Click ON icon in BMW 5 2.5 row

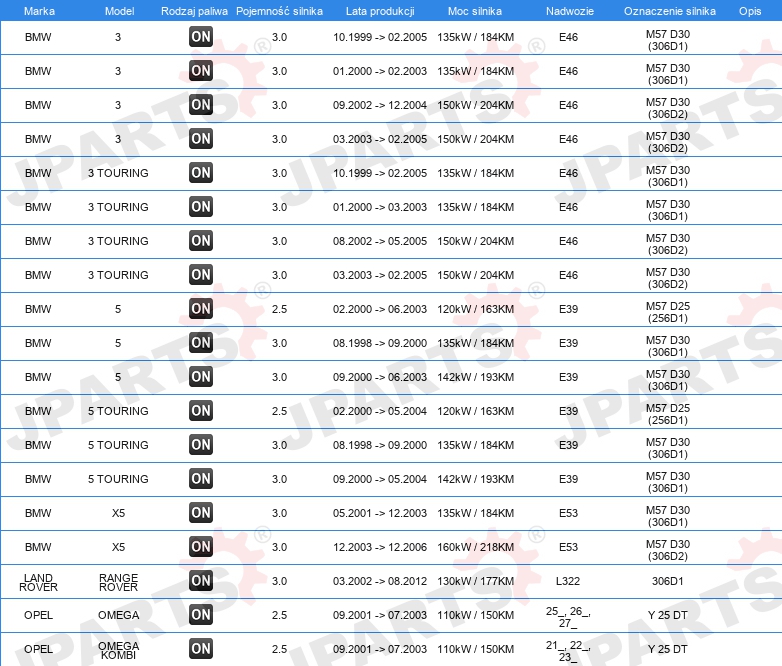pos(201,308)
